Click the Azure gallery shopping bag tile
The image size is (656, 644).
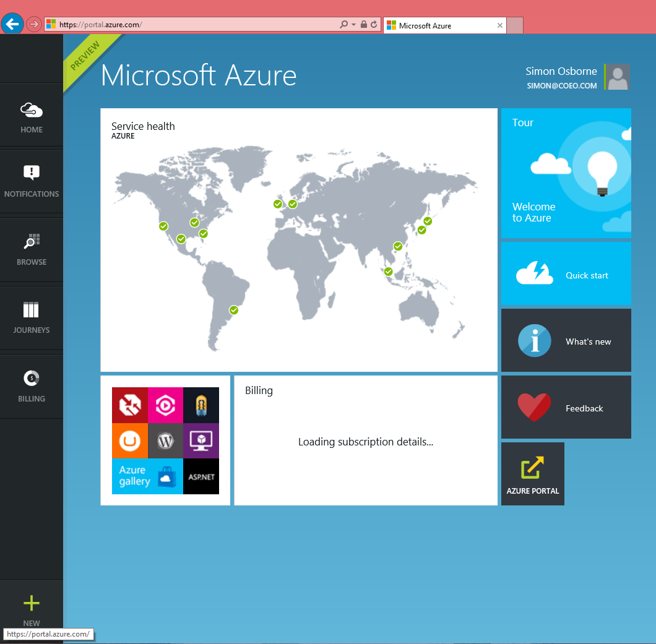click(147, 476)
